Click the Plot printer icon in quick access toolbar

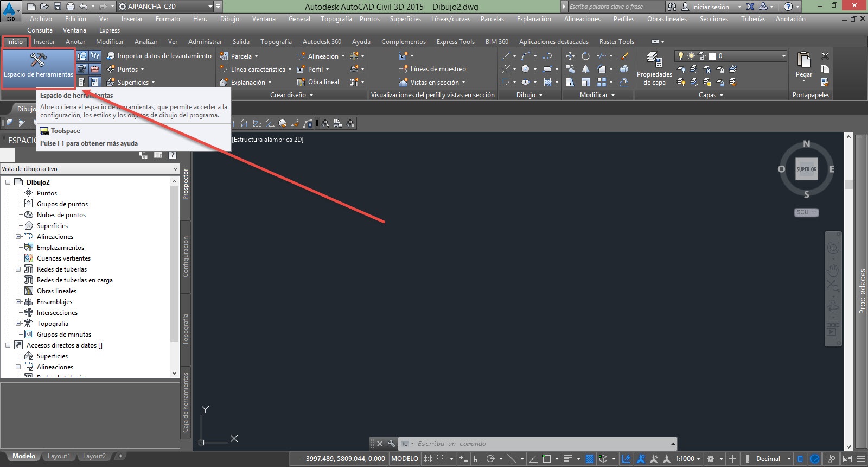pos(70,7)
